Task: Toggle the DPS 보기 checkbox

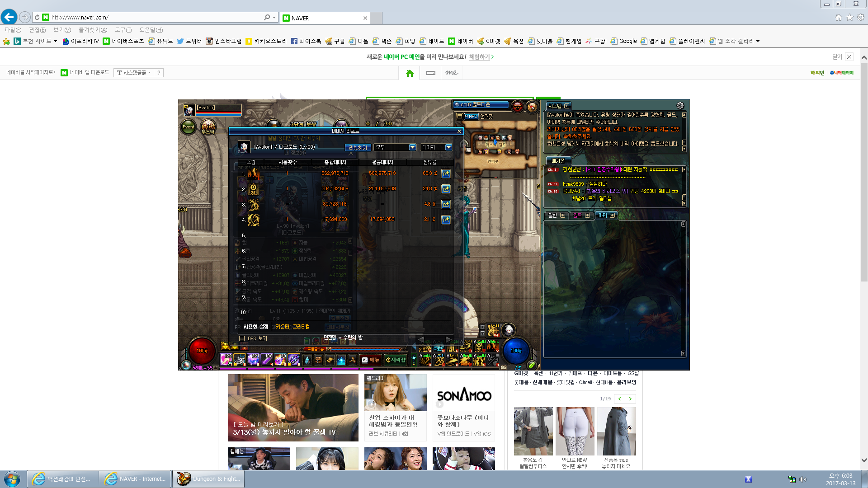Action: (242, 338)
